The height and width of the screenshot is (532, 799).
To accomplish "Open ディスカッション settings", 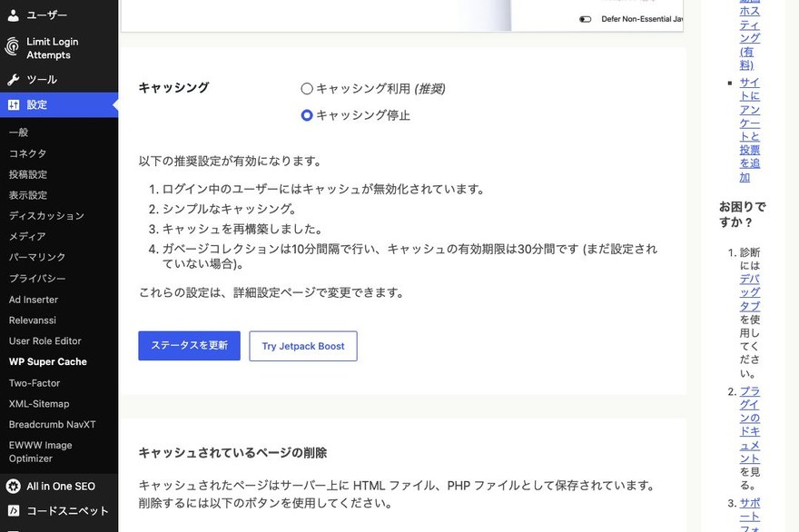I will click(46, 216).
